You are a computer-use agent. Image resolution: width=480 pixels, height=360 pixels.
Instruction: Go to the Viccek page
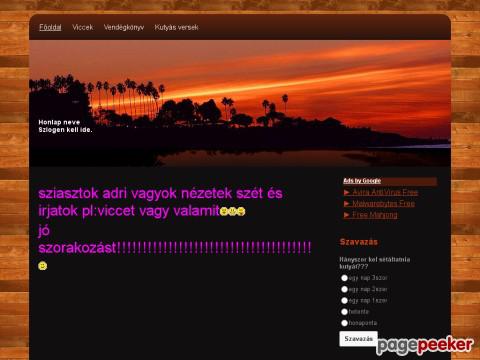pos(83,27)
